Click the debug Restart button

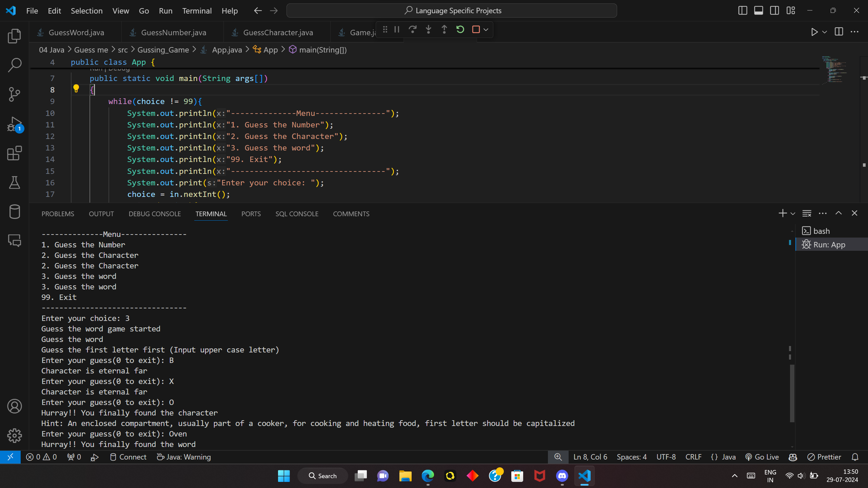tap(460, 29)
